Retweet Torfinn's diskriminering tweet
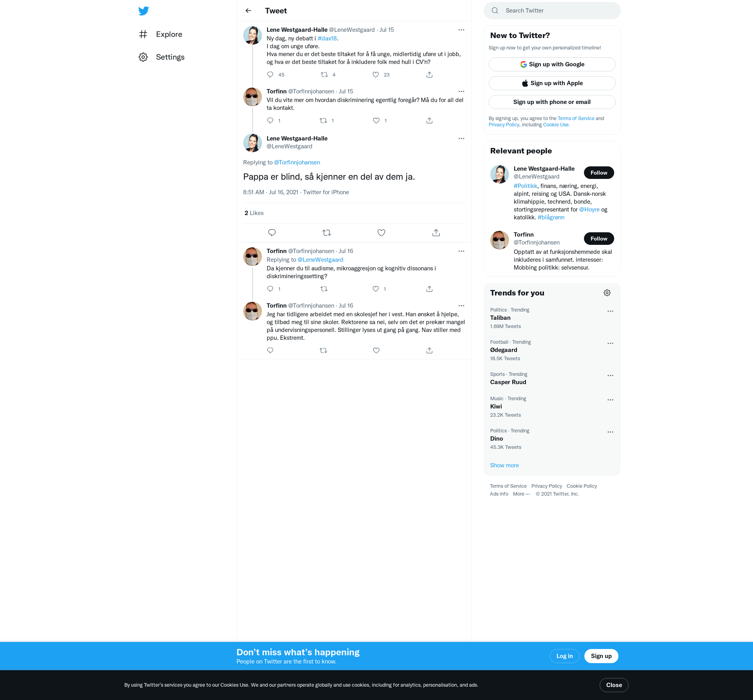The image size is (753, 700). 324,120
